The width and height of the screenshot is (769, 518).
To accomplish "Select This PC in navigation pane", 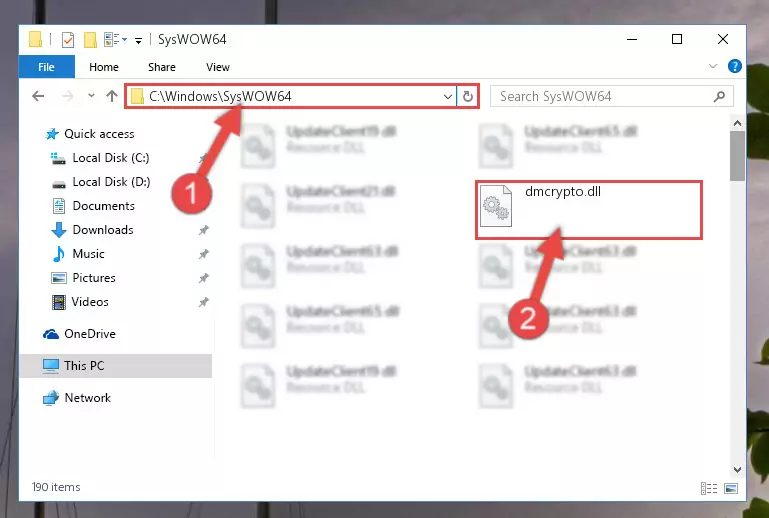I will 116,366.
